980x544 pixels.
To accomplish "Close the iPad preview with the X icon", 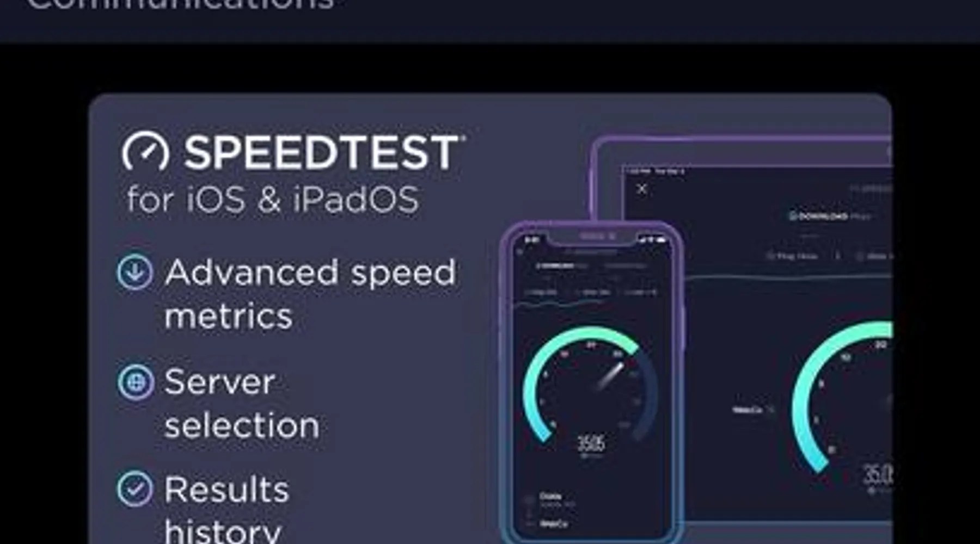I will 642,189.
